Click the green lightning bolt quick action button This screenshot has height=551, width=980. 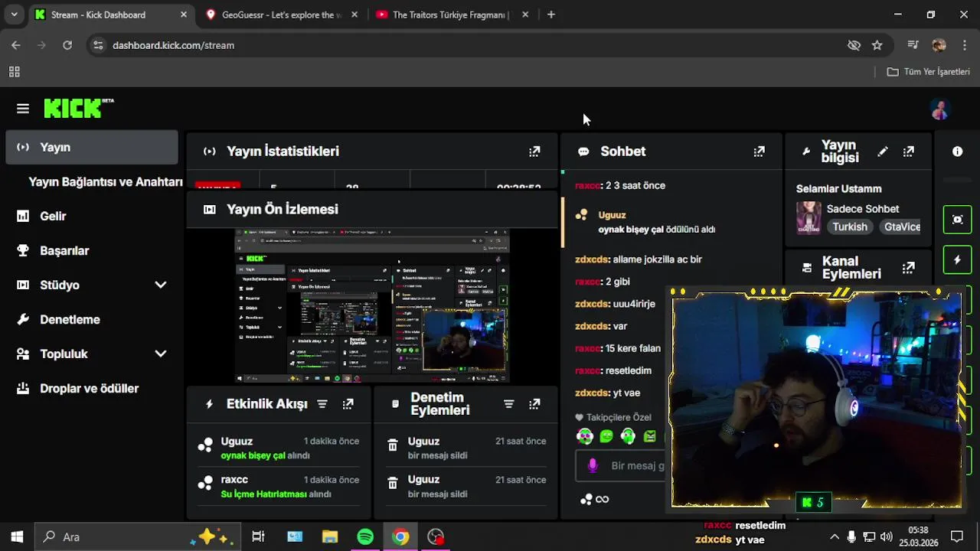pyautogui.click(x=957, y=260)
